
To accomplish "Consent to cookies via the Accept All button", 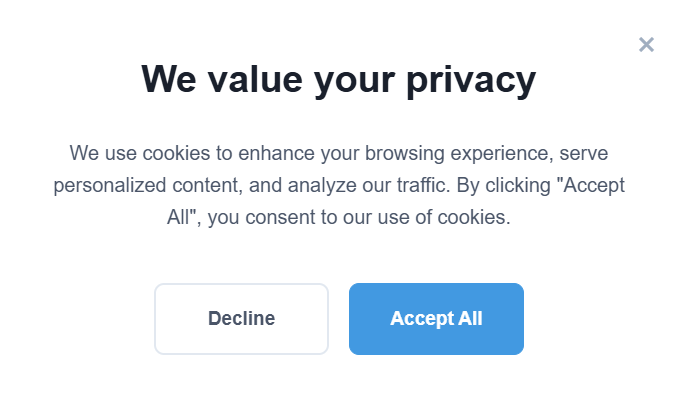I will click(x=436, y=319).
